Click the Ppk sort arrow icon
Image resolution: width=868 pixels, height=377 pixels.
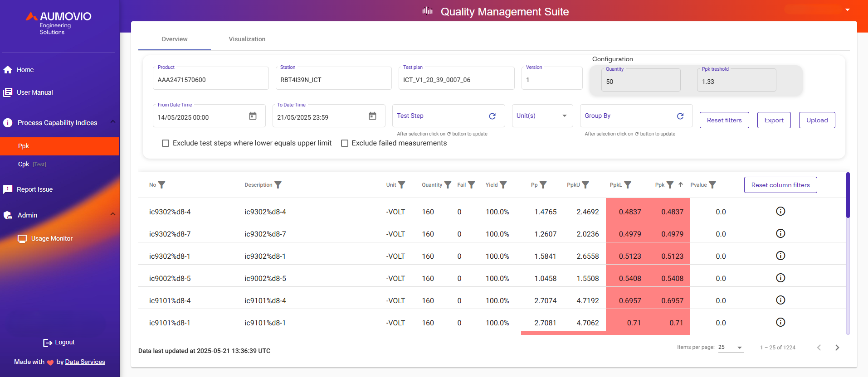[x=680, y=185]
